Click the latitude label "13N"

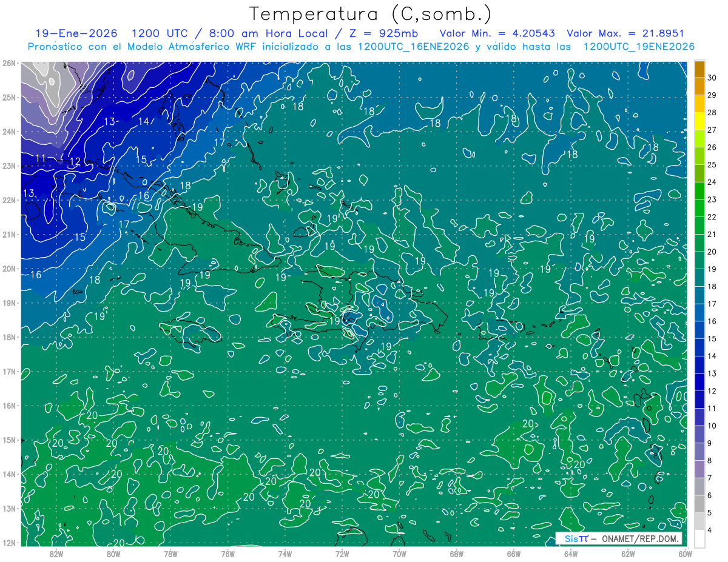point(9,508)
